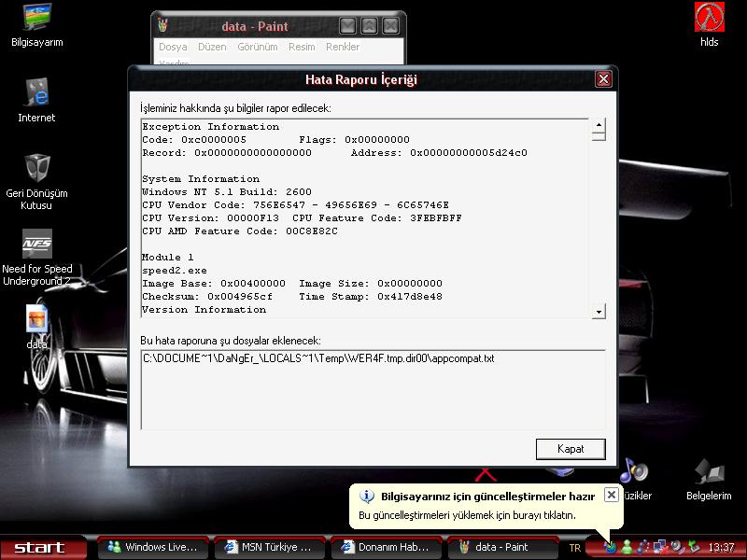Click the 'İşleminiz hakkında şu bilgiler rapor edilecek' label
The height and width of the screenshot is (560, 747).
(x=236, y=108)
